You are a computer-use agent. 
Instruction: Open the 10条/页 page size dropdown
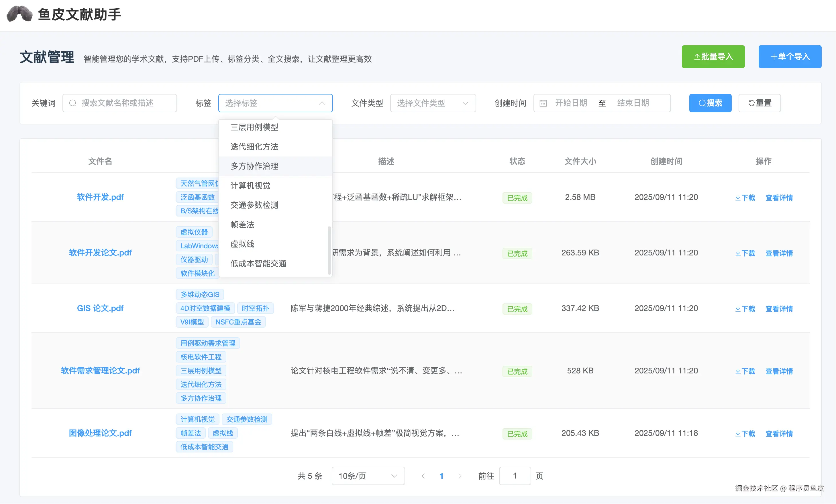(368, 476)
